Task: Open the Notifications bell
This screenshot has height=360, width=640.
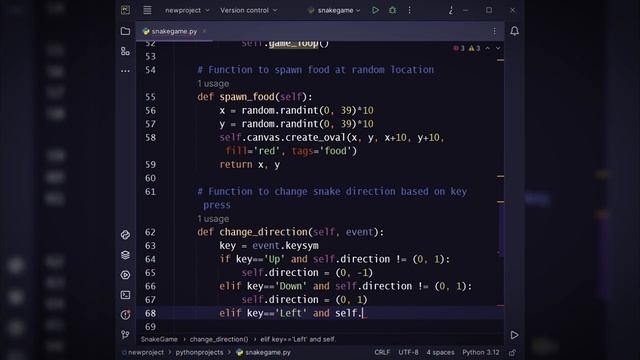Action: (x=514, y=31)
